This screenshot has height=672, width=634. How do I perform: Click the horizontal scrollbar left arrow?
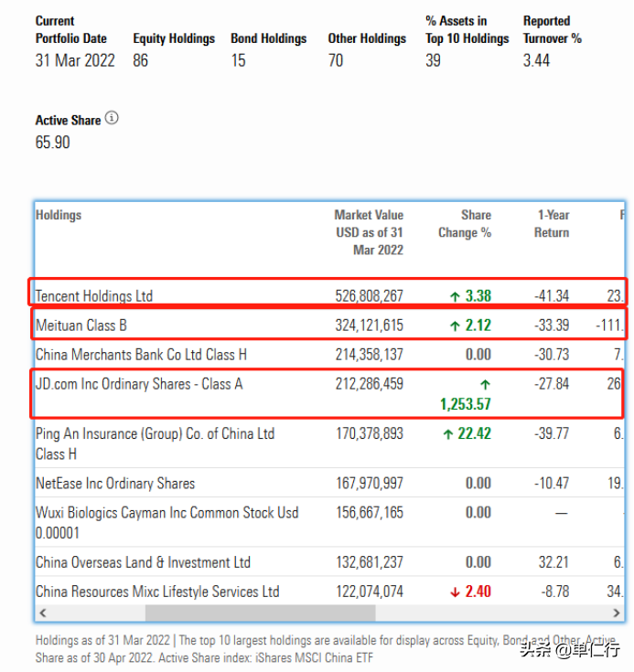point(43,613)
